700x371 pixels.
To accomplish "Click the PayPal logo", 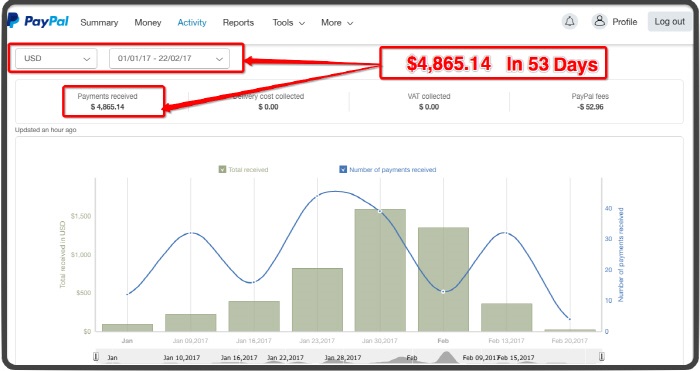I will click(x=38, y=21).
